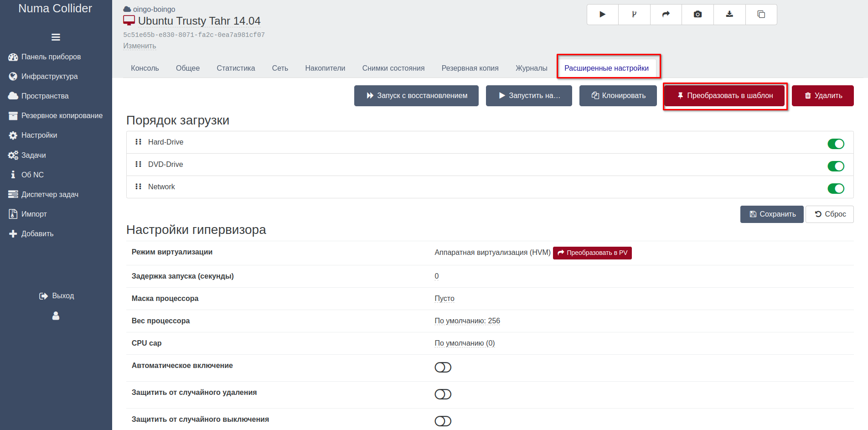Toggle the hamburger menu icon
868x430 pixels.
click(56, 37)
